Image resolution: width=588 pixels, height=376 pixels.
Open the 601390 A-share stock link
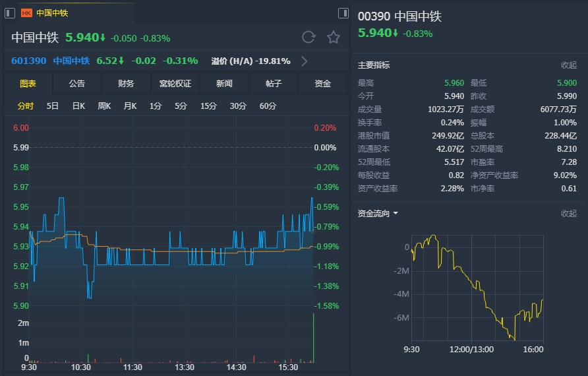[29, 61]
